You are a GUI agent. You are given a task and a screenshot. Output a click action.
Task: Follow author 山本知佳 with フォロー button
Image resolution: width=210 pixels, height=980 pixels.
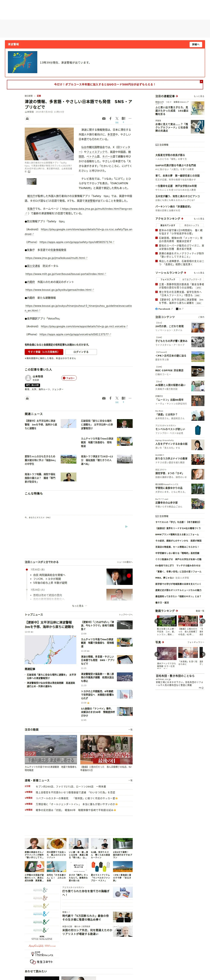(69, 378)
